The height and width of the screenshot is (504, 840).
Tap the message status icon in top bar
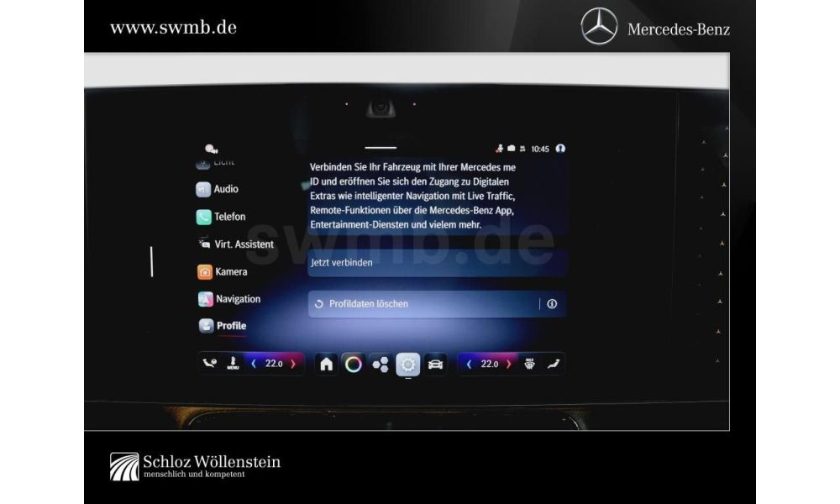pos(512,149)
